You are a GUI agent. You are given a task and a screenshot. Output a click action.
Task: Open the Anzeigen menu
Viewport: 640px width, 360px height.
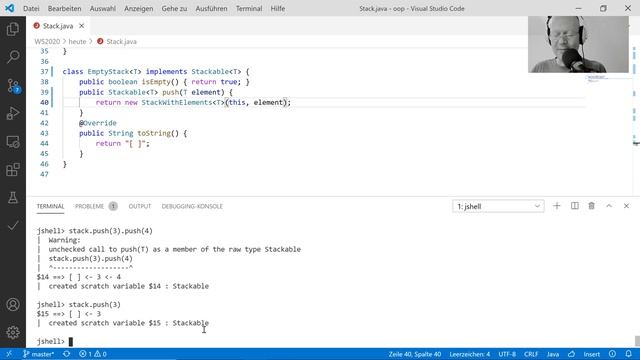pos(138,8)
